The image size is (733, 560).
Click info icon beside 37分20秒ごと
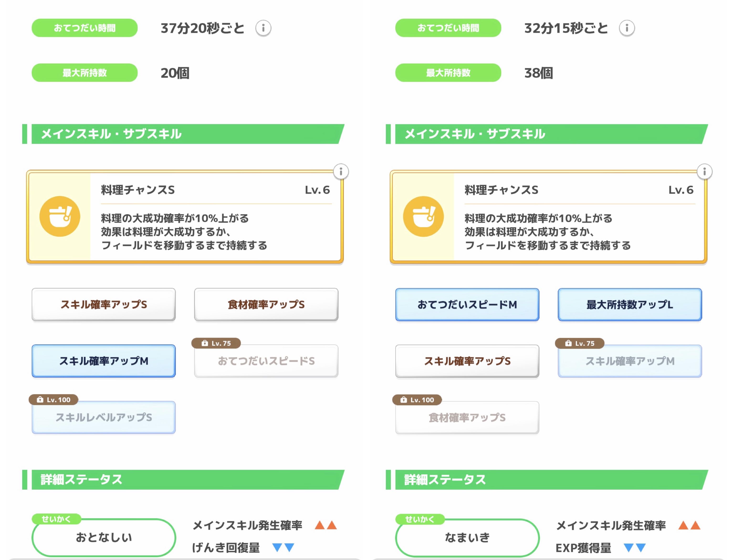[263, 28]
